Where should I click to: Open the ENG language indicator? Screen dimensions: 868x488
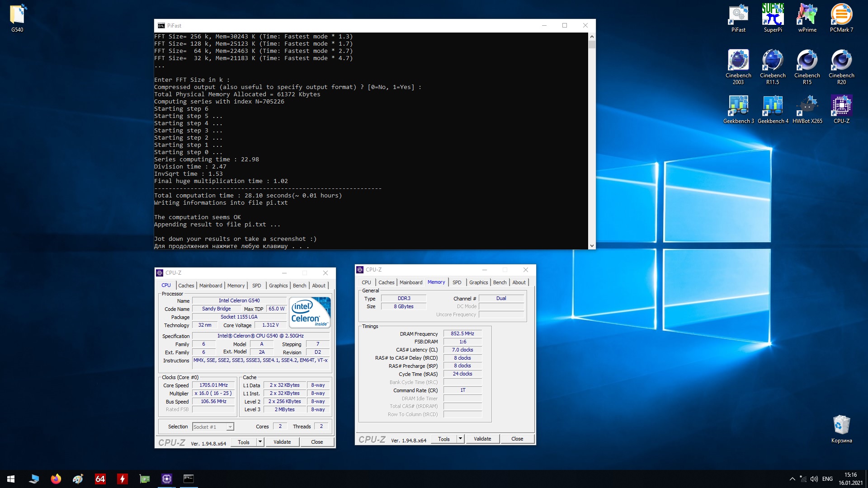click(827, 479)
